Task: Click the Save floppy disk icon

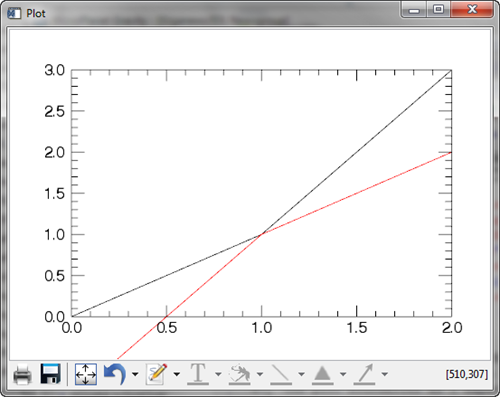Action: (50, 374)
